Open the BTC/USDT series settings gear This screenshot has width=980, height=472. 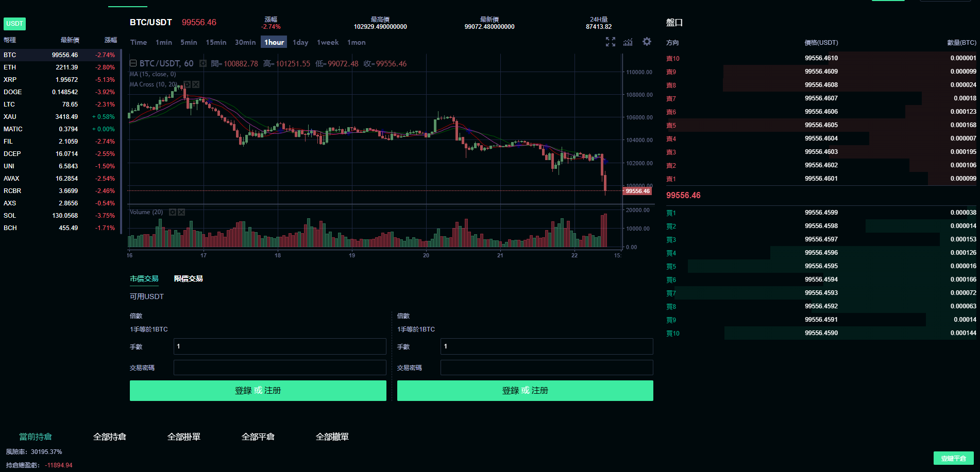pos(203,64)
